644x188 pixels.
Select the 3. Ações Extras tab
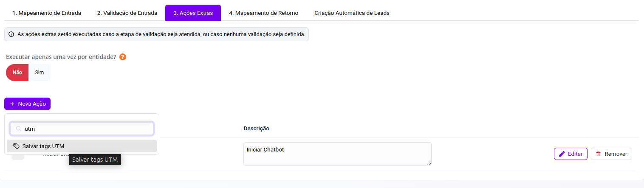click(x=193, y=13)
